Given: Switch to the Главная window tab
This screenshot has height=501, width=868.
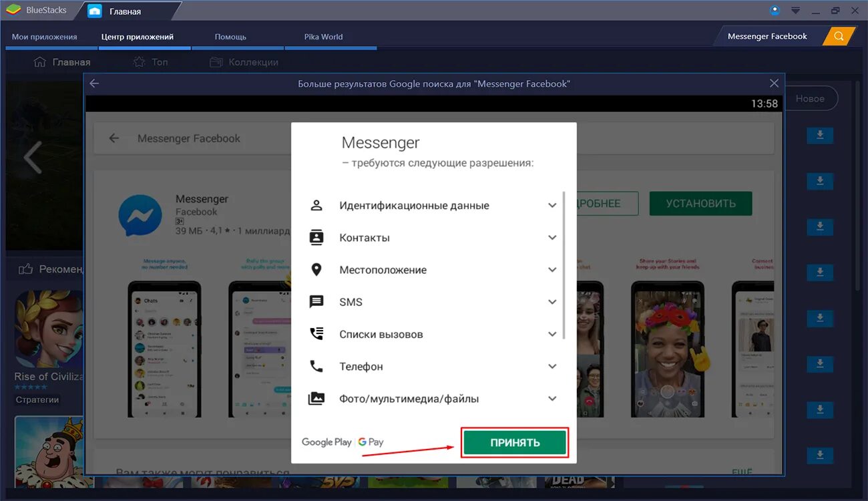Looking at the screenshot, I should coord(125,11).
